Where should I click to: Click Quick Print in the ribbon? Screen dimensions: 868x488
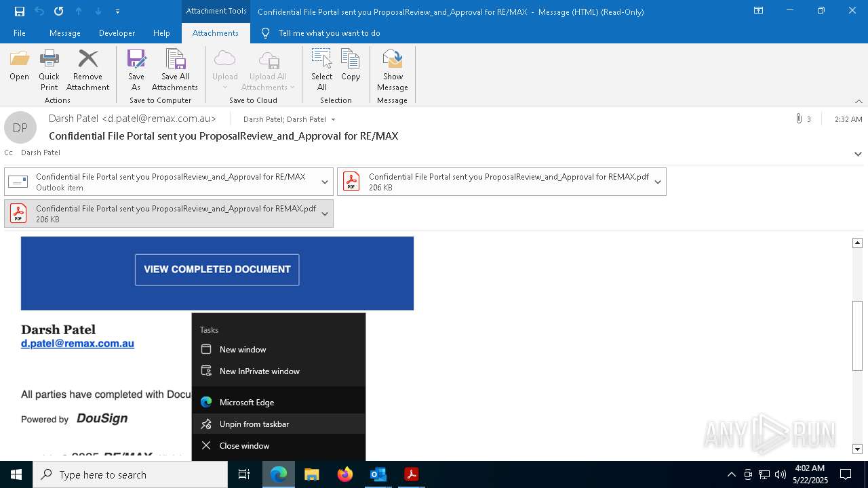49,70
